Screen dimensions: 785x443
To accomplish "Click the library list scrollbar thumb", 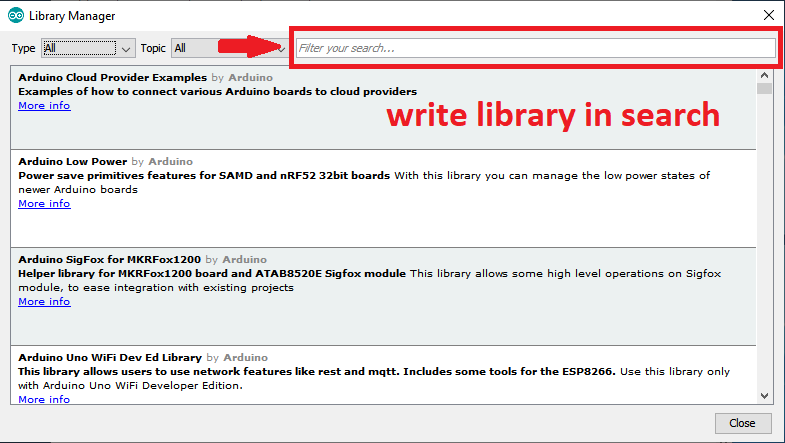I will click(x=764, y=89).
